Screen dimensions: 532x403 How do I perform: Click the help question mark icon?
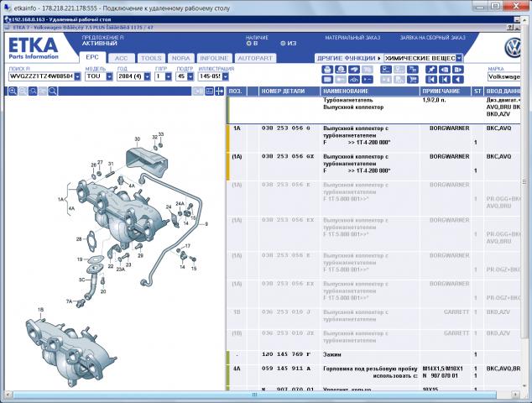[510, 28]
